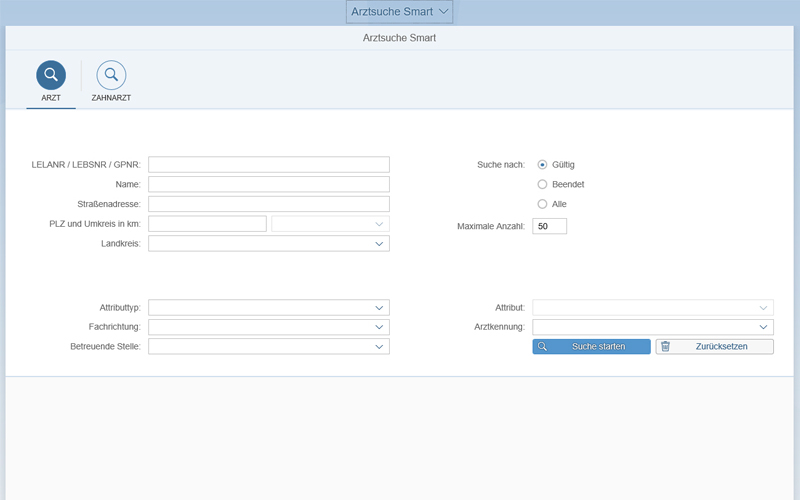
Task: Click the ARZT magnifier icon
Action: pyautogui.click(x=51, y=75)
